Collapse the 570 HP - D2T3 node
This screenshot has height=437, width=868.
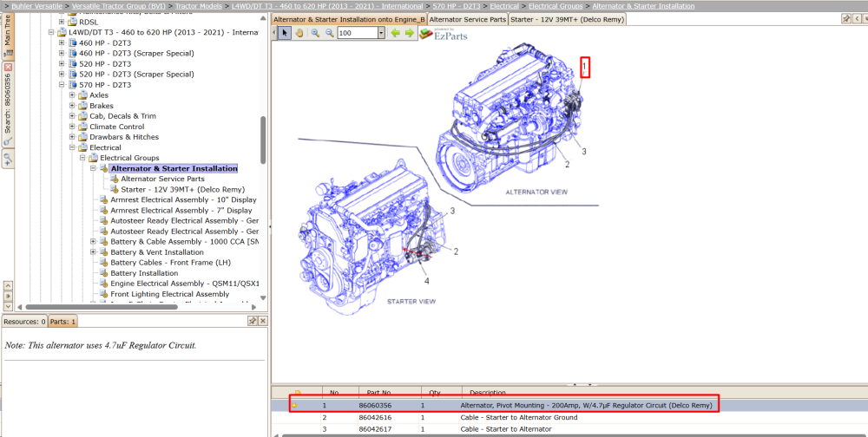coord(62,85)
